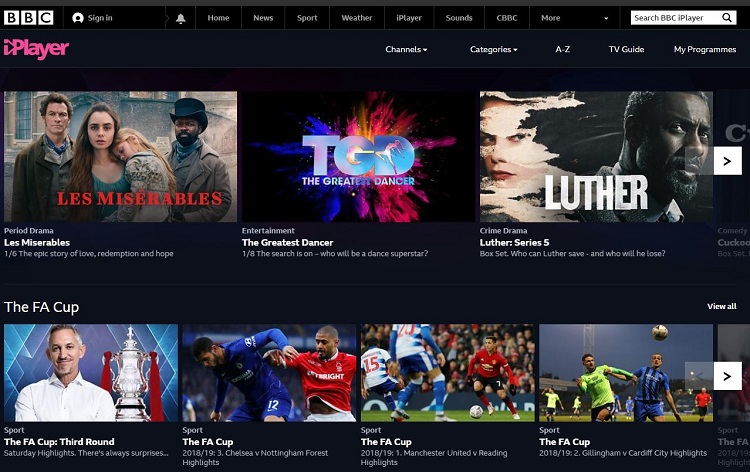This screenshot has width=750, height=472.
Task: Open the Les Misérables thumbnail
Action: coord(121,156)
